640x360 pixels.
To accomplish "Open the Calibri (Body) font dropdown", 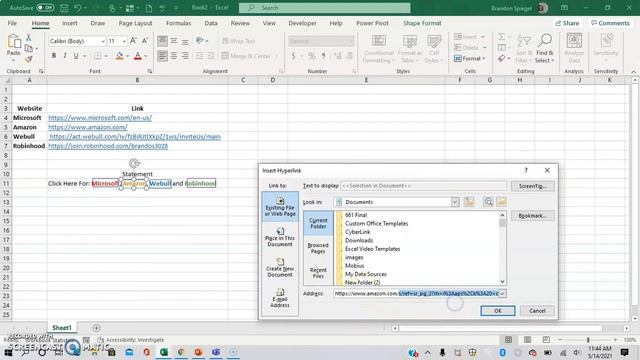I will pyautogui.click(x=102, y=41).
